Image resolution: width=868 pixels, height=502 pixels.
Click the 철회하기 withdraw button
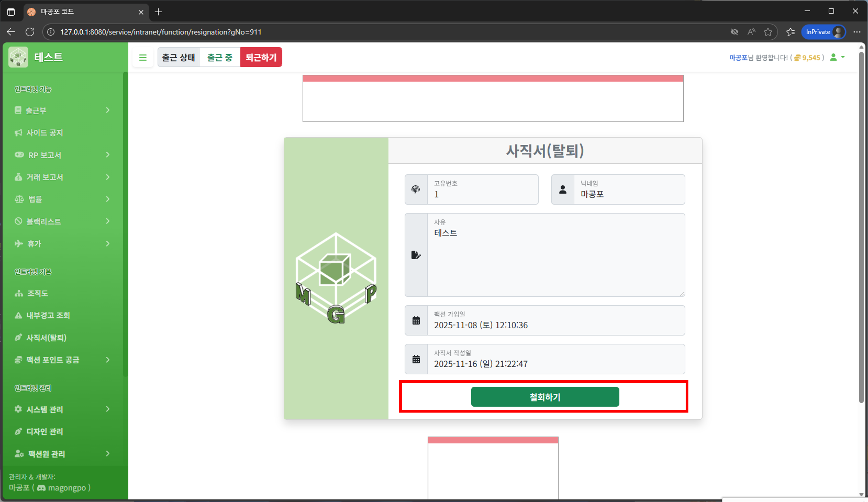coord(544,397)
